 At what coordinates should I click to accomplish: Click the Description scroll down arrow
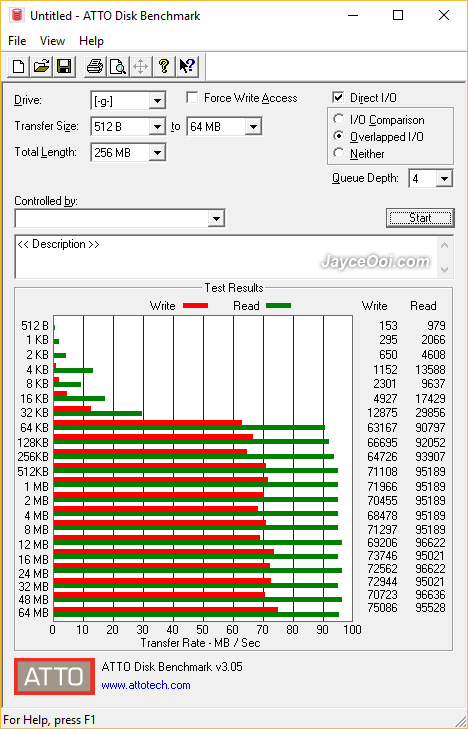[444, 270]
